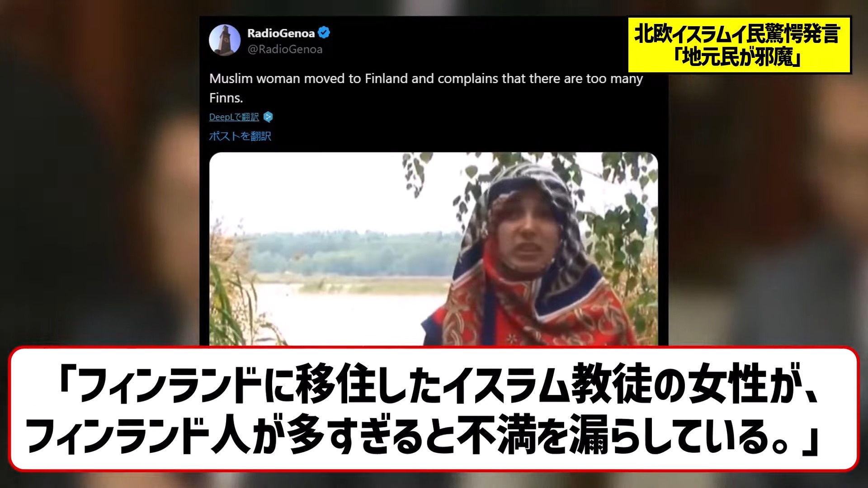The image size is (868, 488).
Task: Click the ポストを翻訳 link
Action: coord(240,136)
